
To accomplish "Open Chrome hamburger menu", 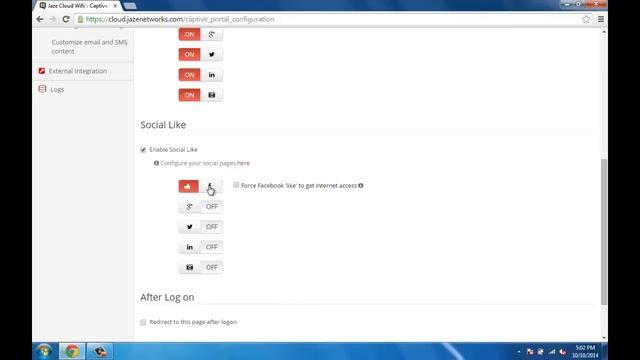I will click(601, 19).
